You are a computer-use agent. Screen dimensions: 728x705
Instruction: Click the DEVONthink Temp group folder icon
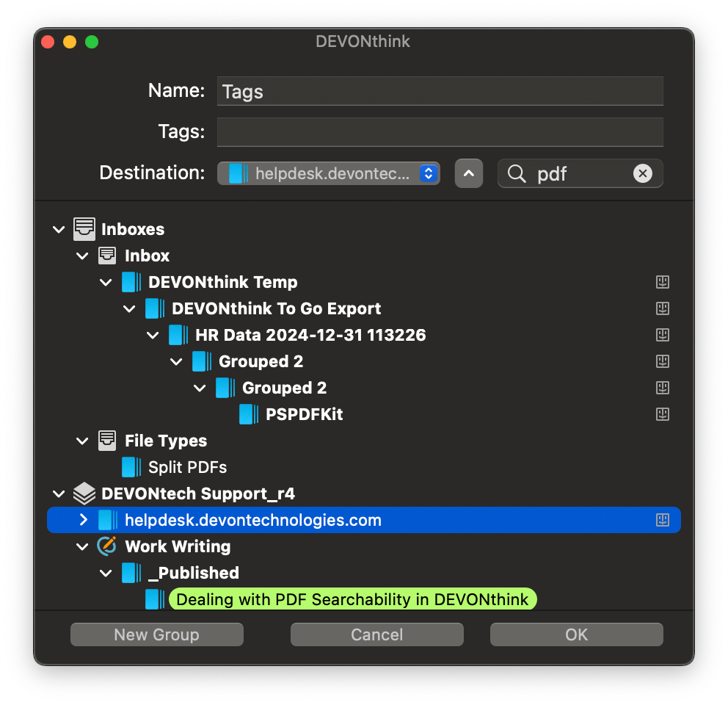[x=131, y=282]
